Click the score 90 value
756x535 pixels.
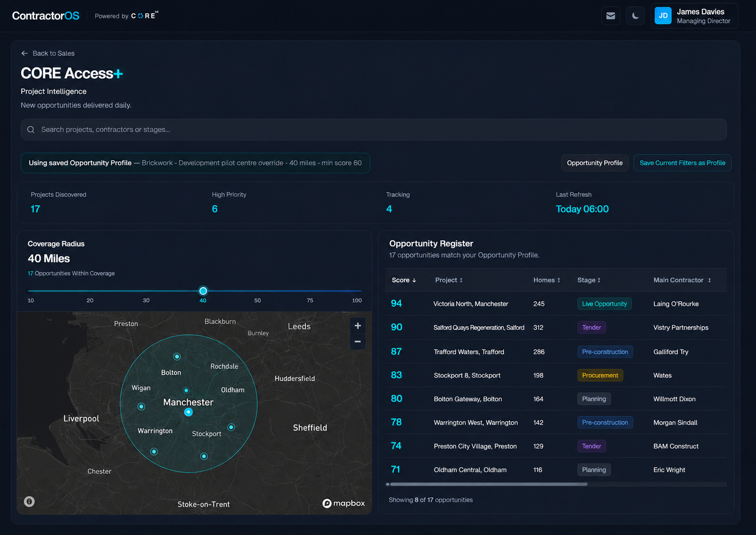pos(397,328)
